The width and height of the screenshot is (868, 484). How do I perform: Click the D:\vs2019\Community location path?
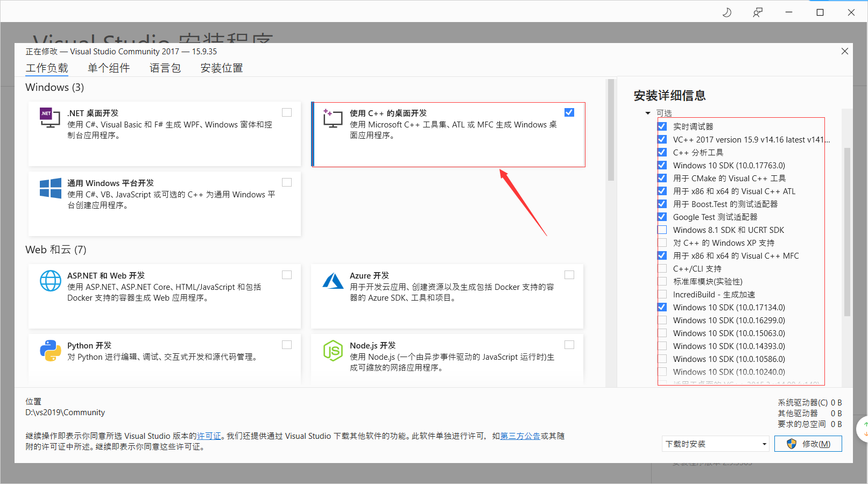tap(65, 412)
